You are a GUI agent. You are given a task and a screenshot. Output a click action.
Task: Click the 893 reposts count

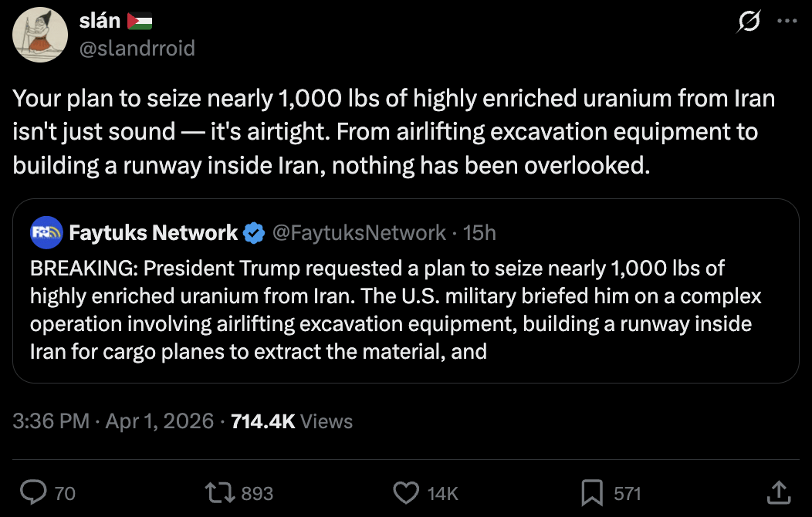click(x=257, y=492)
